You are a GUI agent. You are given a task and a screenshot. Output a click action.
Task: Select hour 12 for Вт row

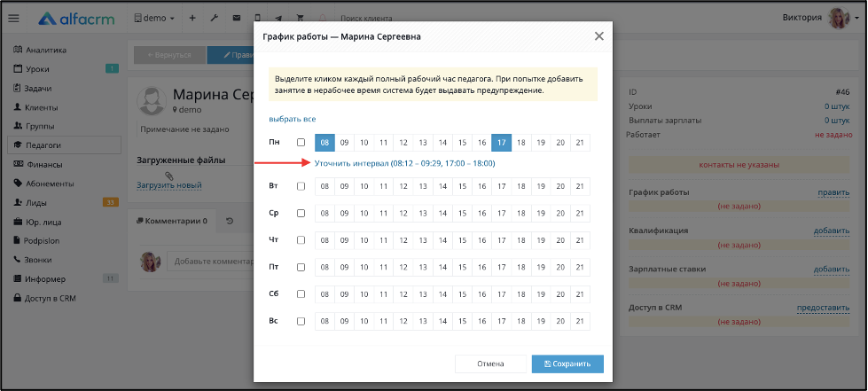point(403,187)
